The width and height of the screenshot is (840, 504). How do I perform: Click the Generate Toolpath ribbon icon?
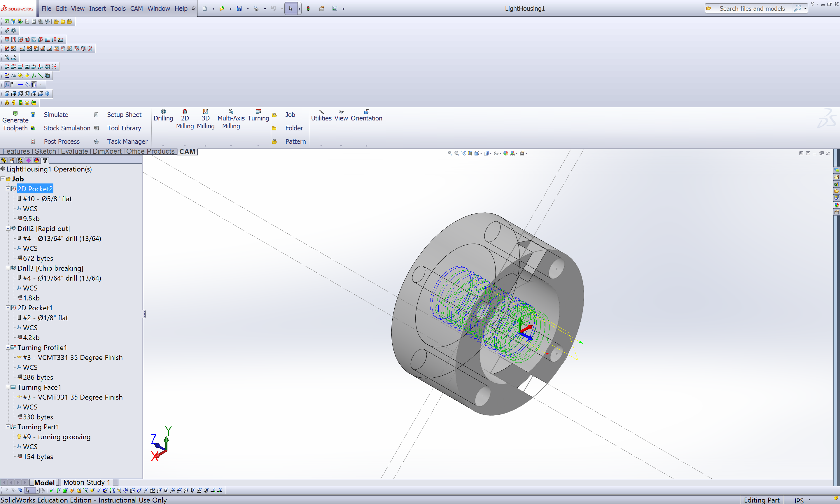[x=15, y=114]
